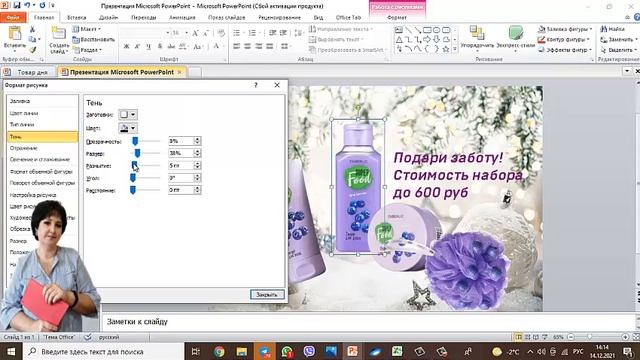
Task: Select the star shape in gallery
Action: coord(446,49)
